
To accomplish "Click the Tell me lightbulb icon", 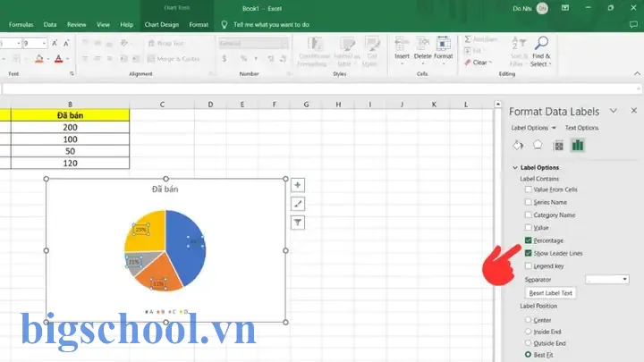I will point(225,25).
